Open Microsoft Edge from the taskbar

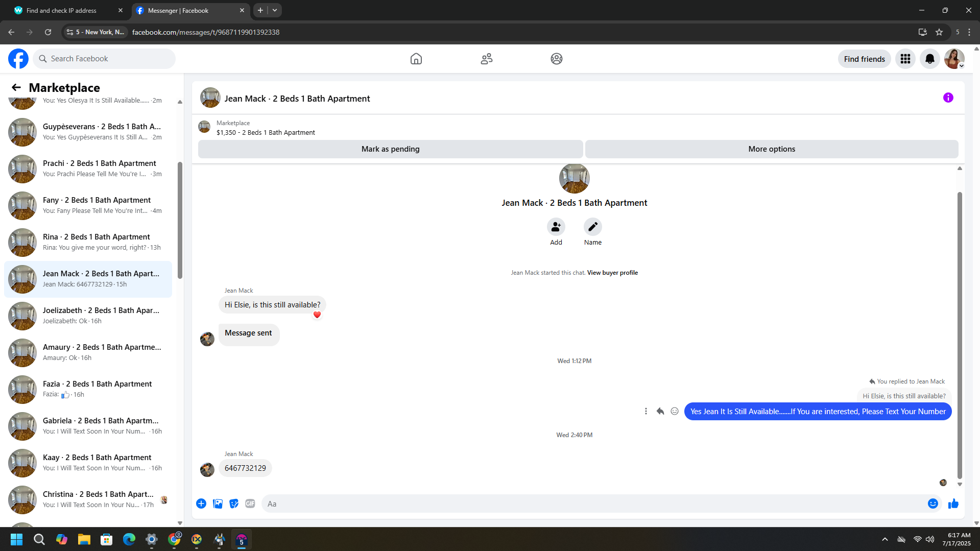click(x=129, y=539)
